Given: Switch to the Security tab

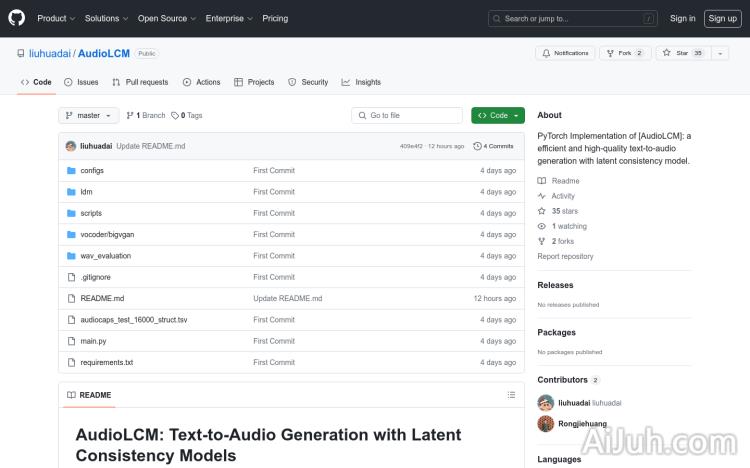Looking at the screenshot, I should [308, 82].
